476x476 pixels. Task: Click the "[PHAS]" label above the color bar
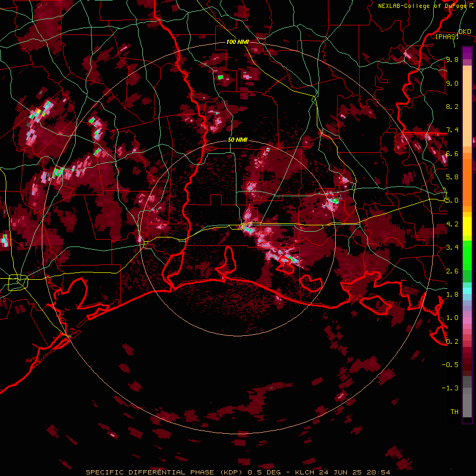click(447, 36)
